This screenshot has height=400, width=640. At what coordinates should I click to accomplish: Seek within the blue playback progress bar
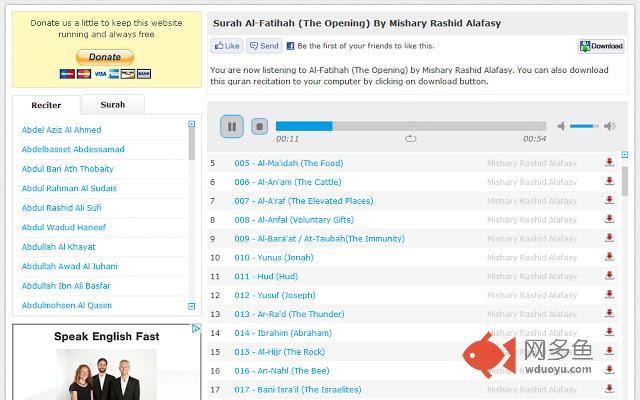[x=411, y=126]
